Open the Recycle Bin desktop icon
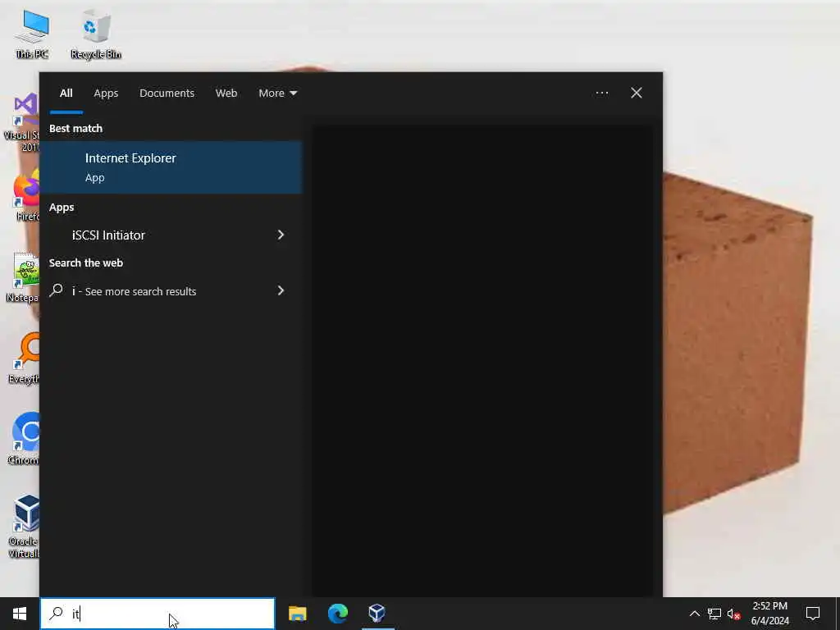Screen dimensions: 840x630 pos(96,34)
